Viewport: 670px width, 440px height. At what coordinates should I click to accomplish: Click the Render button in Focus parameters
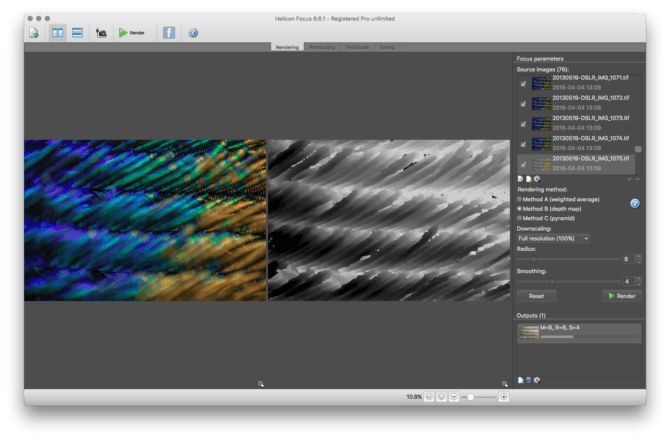(x=622, y=296)
